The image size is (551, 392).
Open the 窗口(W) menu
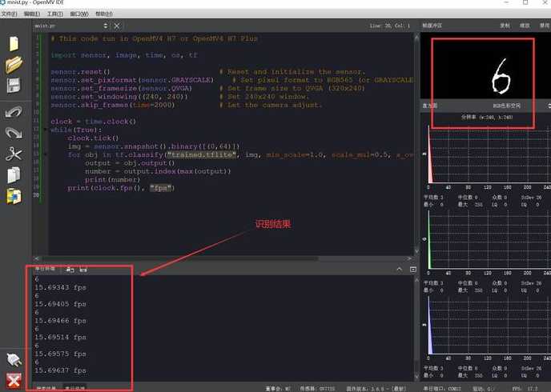tap(79, 14)
